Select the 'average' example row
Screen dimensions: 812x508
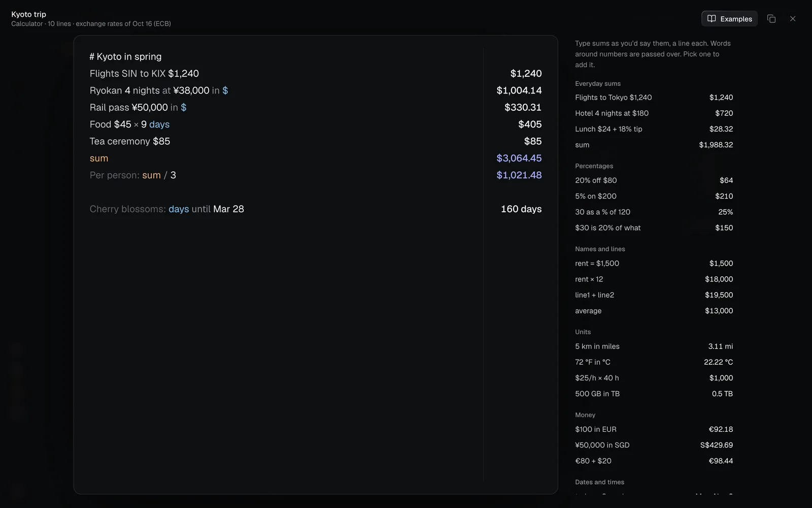point(654,310)
